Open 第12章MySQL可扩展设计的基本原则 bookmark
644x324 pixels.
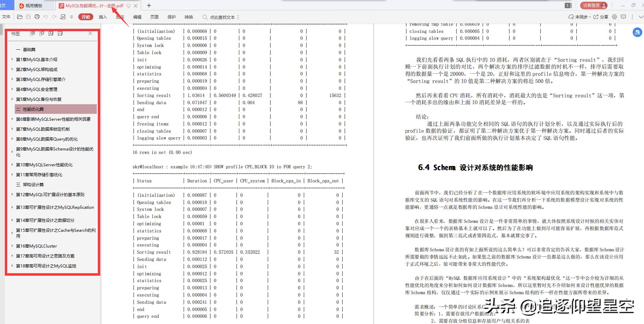[50, 195]
